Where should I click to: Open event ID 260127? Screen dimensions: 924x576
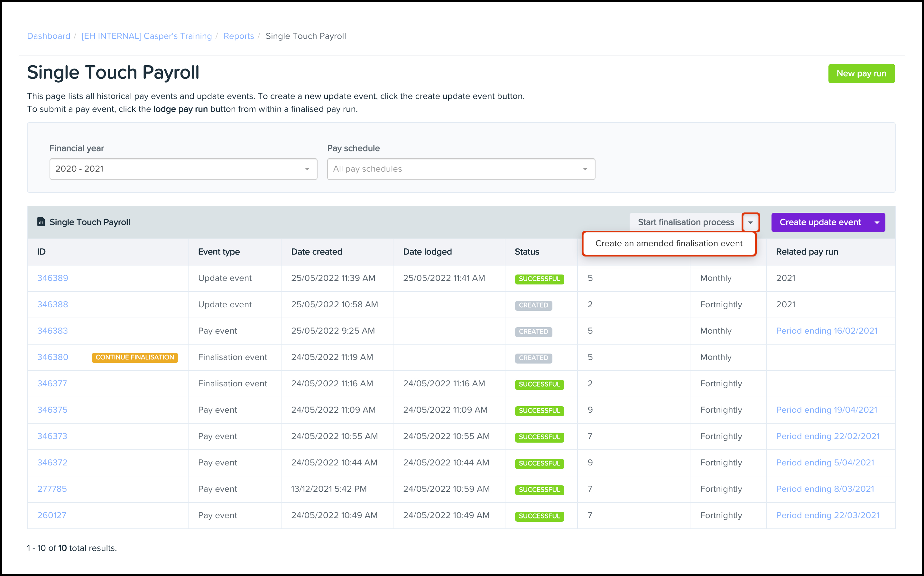click(x=52, y=515)
